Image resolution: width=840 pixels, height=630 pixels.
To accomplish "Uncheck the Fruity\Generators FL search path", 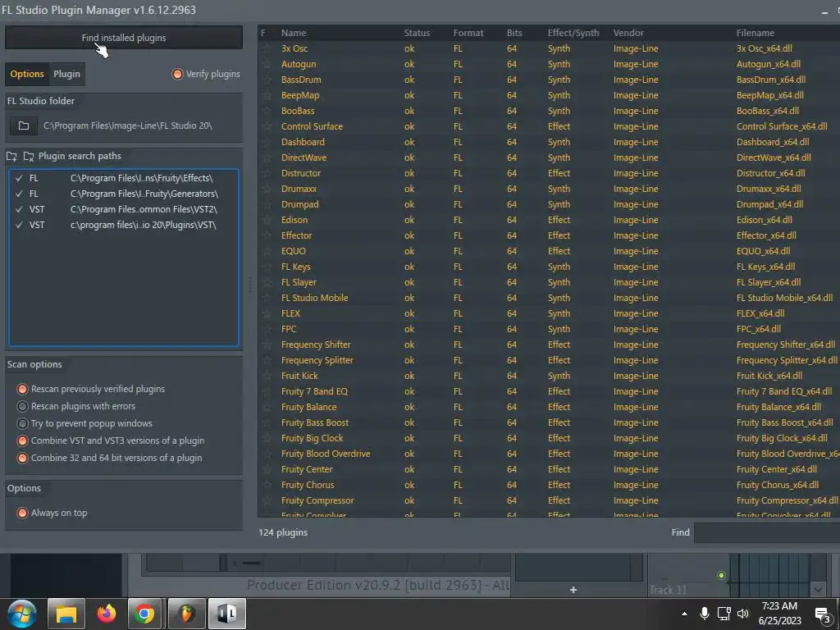I will click(20, 194).
